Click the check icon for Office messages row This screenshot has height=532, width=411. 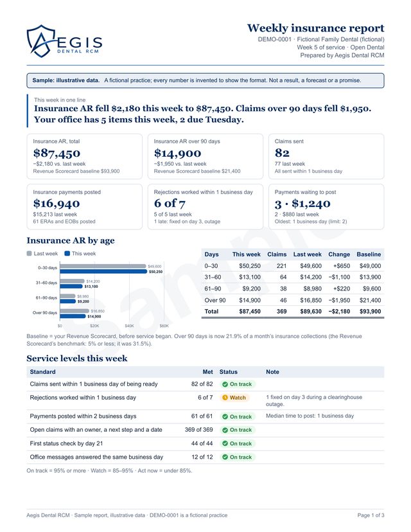[225, 457]
